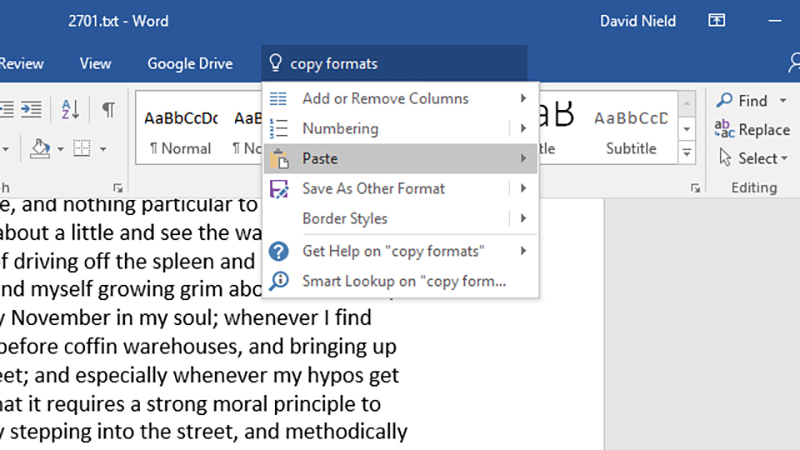The image size is (800, 450).
Task: Click the Replace ab-ac icon
Action: tap(724, 129)
